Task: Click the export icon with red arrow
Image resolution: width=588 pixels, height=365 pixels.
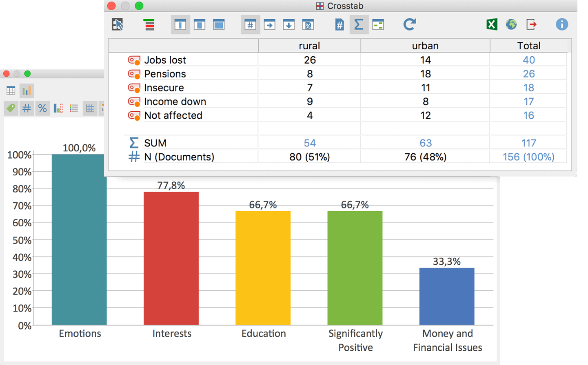Action: tap(531, 24)
